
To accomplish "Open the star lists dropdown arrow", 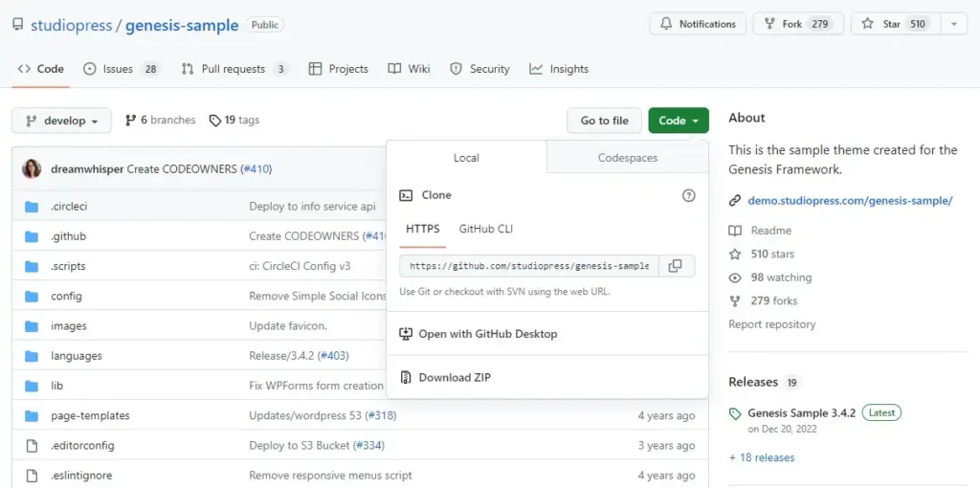I will click(x=954, y=24).
